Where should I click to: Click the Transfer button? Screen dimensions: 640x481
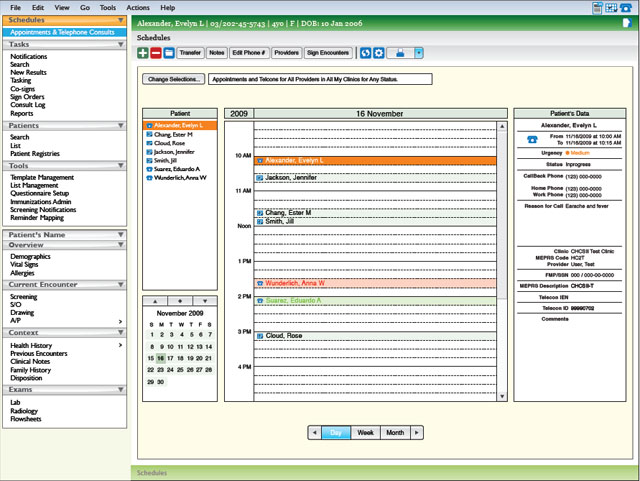[190, 53]
